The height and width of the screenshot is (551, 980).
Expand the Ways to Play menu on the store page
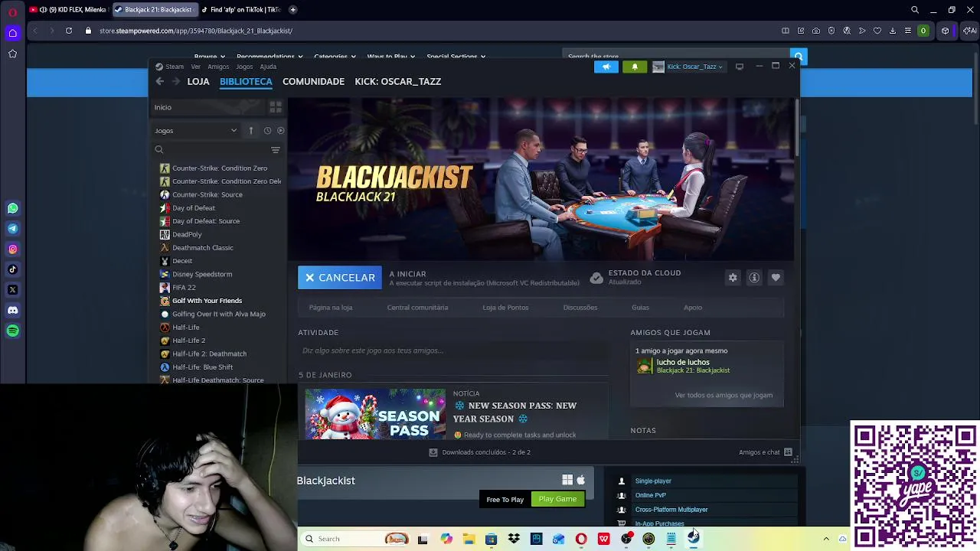391,57
